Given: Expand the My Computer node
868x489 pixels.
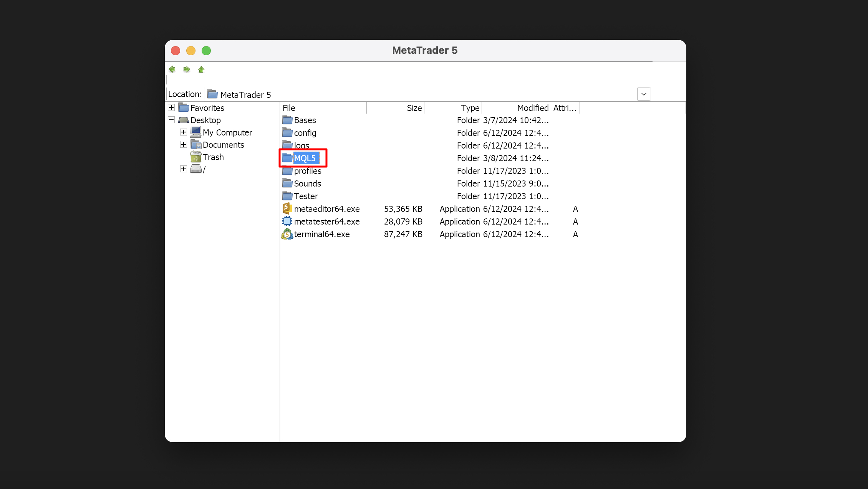Looking at the screenshot, I should coord(184,132).
